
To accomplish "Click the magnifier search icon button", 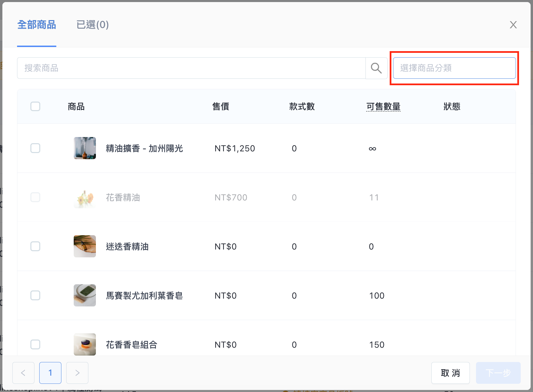I will coord(376,68).
